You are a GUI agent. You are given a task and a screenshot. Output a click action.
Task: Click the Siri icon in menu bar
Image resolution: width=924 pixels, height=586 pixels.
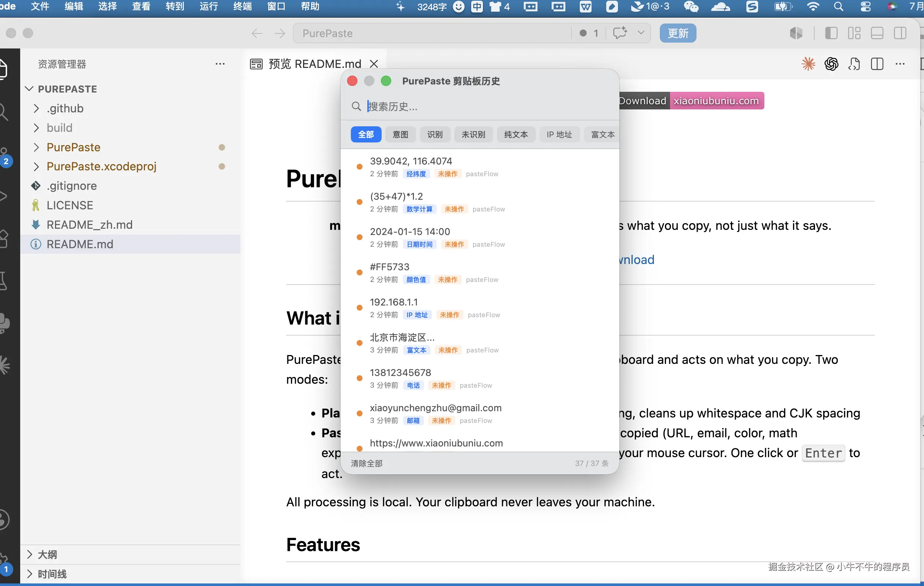click(x=892, y=7)
